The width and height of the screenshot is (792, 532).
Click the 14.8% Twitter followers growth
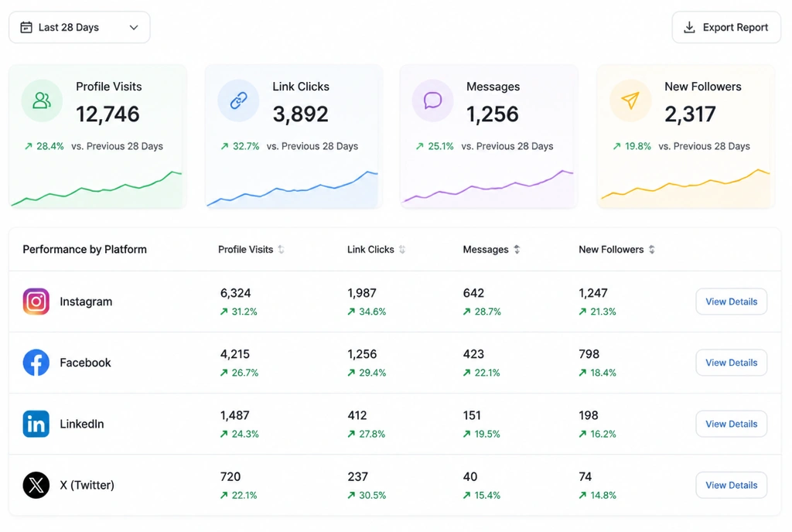tap(598, 496)
